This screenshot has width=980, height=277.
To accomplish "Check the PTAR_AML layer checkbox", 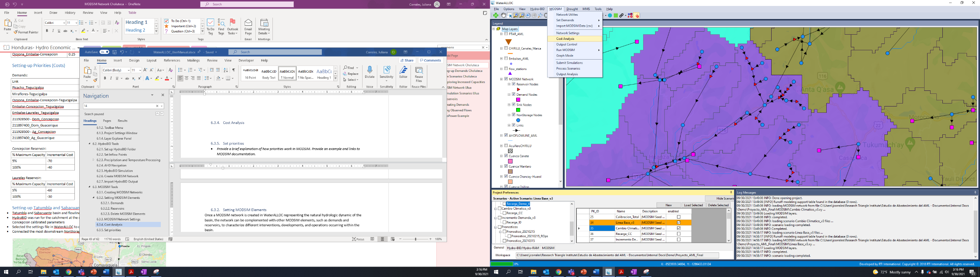I will (506, 34).
